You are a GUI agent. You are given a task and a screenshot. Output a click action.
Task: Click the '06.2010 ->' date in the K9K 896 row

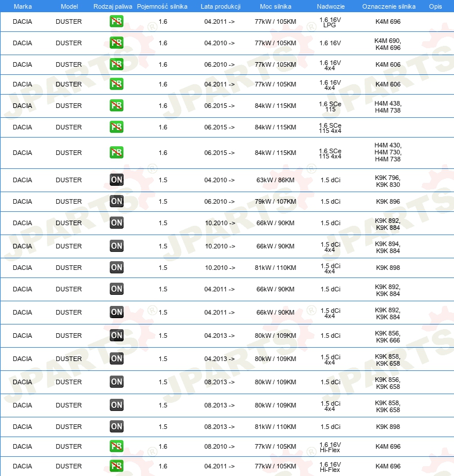point(219,201)
